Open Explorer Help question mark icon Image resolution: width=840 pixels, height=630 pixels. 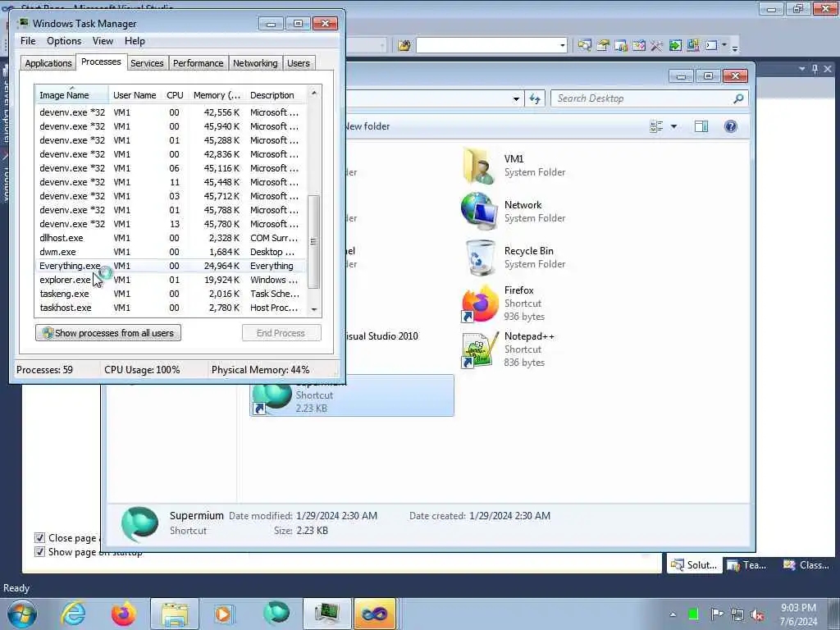point(731,126)
